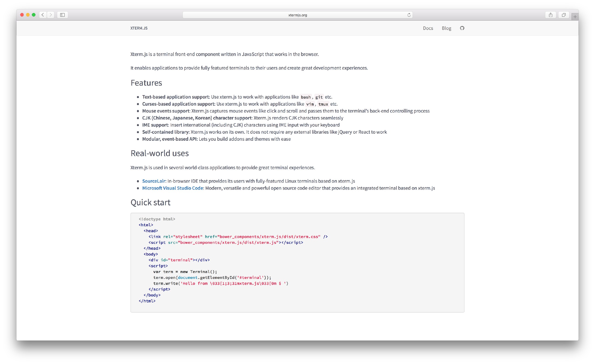This screenshot has height=364, width=595.
Task: Click the Features heading
Action: click(x=146, y=83)
